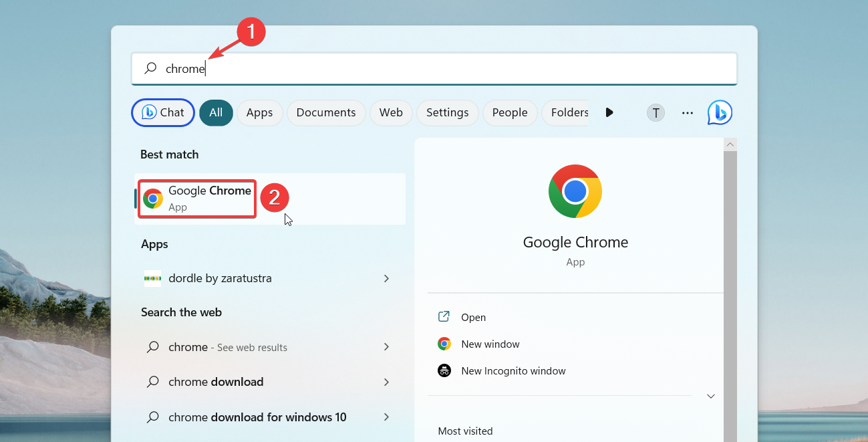Click the scrollbar up arrow in preview pane
868x442 pixels.
(x=730, y=143)
